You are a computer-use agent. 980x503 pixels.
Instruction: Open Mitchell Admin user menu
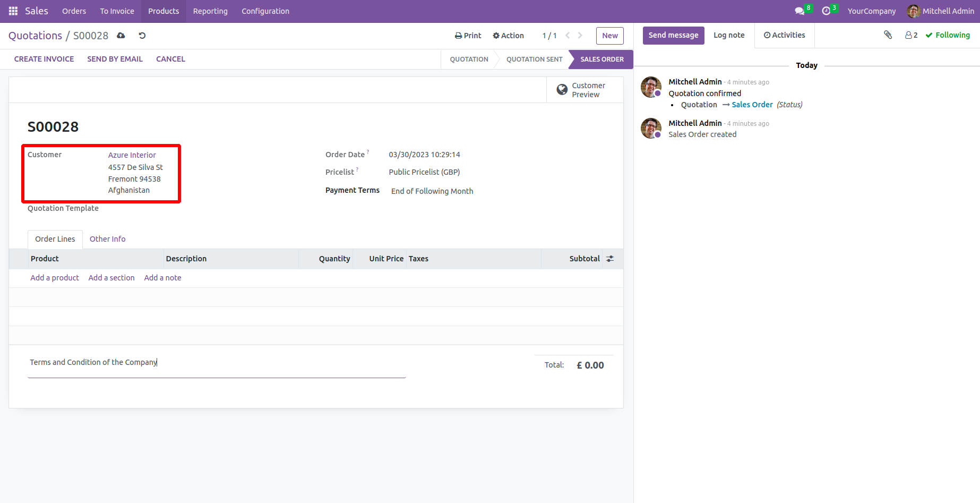click(x=941, y=11)
